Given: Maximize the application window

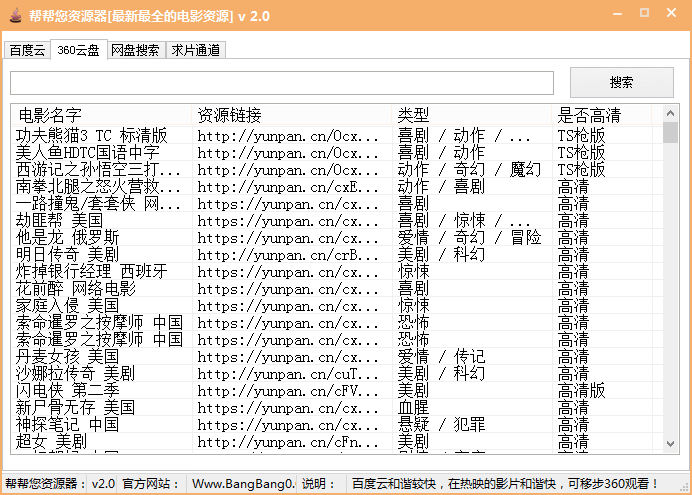Looking at the screenshot, I should [x=644, y=14].
